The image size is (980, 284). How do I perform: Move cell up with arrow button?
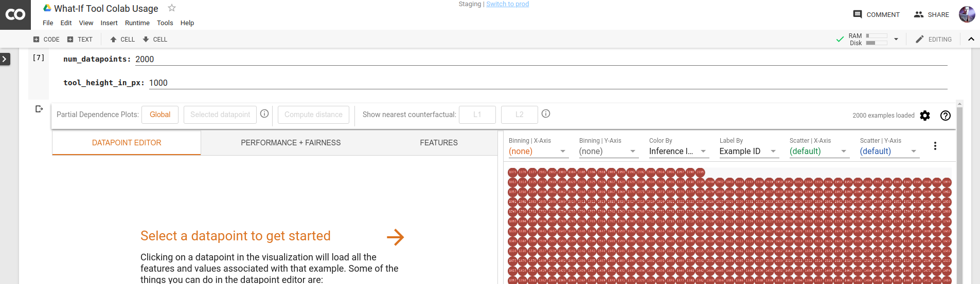[x=122, y=40]
